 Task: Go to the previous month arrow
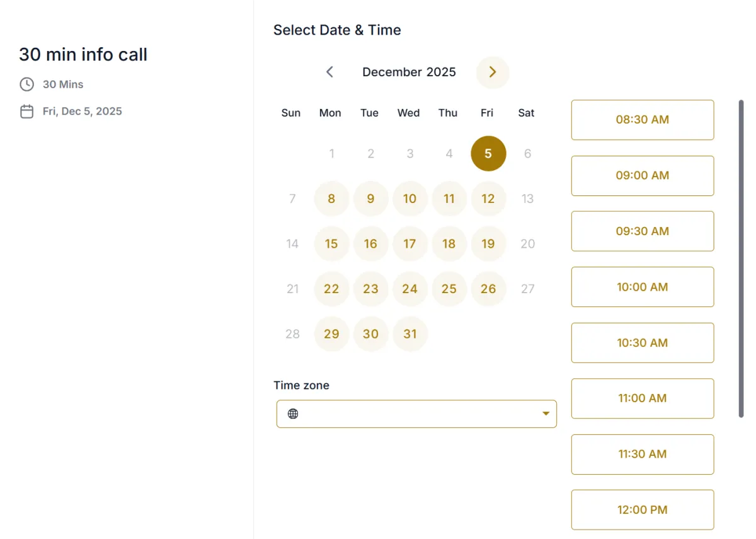pyautogui.click(x=329, y=72)
